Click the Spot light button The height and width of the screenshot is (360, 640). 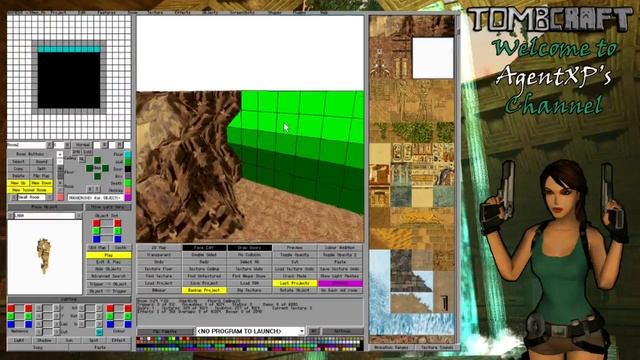94,340
